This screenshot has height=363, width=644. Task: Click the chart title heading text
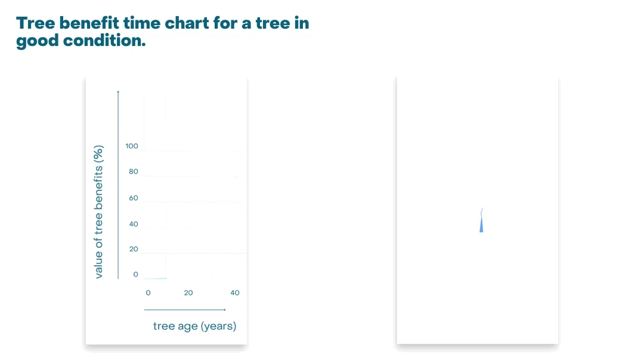(163, 32)
